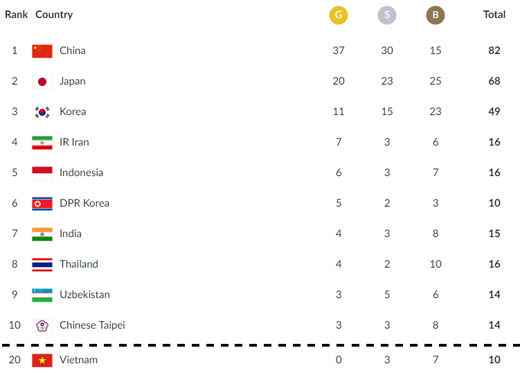Image resolution: width=520 pixels, height=373 pixels.
Task: Open the Indonesia country name link
Action: click(81, 172)
